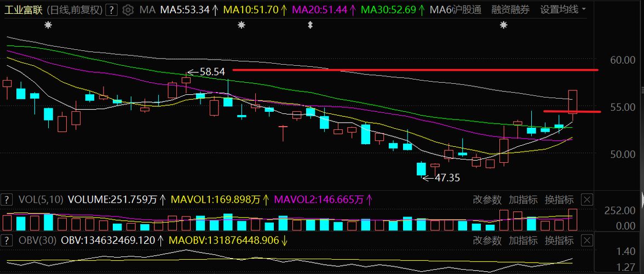Image resolution: width=644 pixels, height=274 pixels.
Task: Click 加指标 in the VOL panel
Action: [523, 200]
